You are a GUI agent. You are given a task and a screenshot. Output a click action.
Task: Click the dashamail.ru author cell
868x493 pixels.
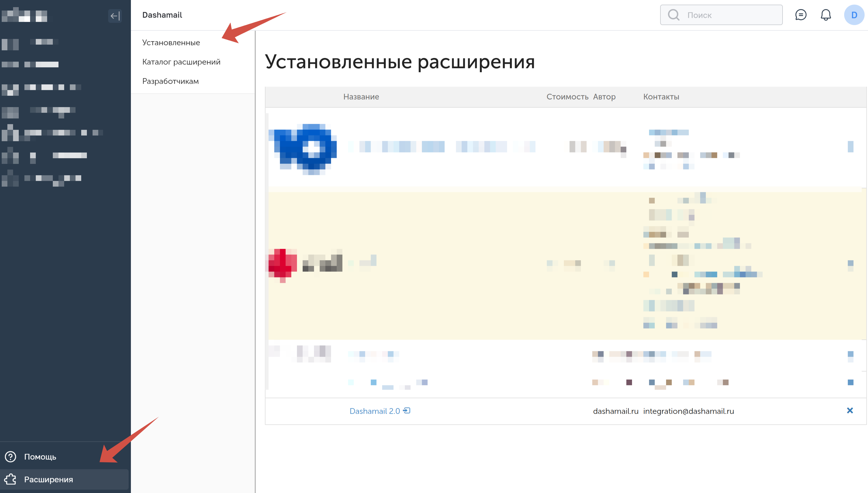coord(616,411)
